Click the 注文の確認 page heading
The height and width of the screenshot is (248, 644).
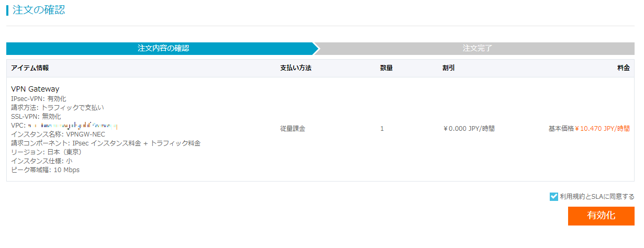[39, 10]
